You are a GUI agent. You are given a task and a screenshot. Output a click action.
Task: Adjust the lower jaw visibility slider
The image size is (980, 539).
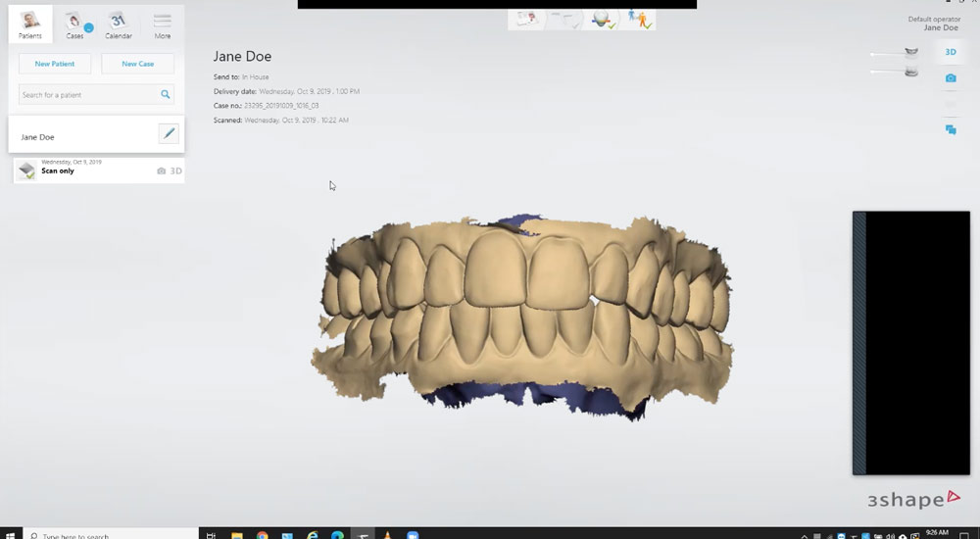tap(895, 72)
